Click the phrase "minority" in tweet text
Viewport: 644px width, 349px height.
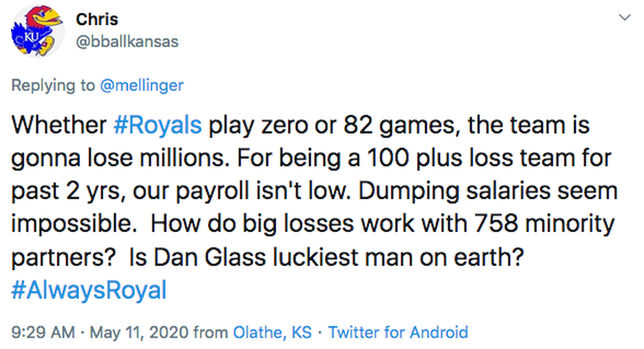572,224
